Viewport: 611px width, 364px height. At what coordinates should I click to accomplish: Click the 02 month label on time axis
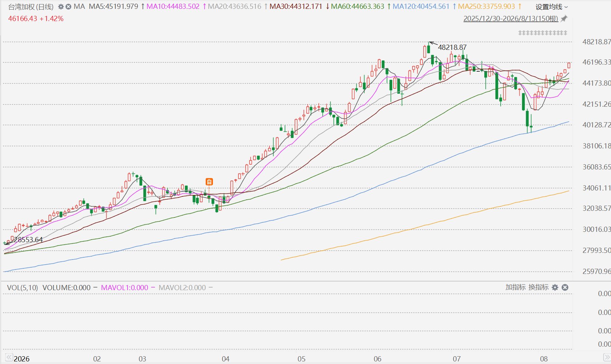97,359
